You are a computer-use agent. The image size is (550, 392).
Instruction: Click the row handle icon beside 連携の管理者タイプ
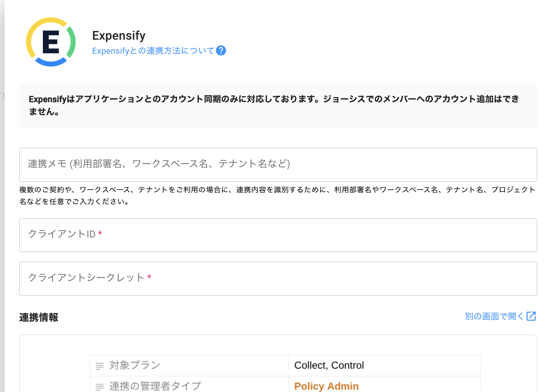pyautogui.click(x=99, y=387)
